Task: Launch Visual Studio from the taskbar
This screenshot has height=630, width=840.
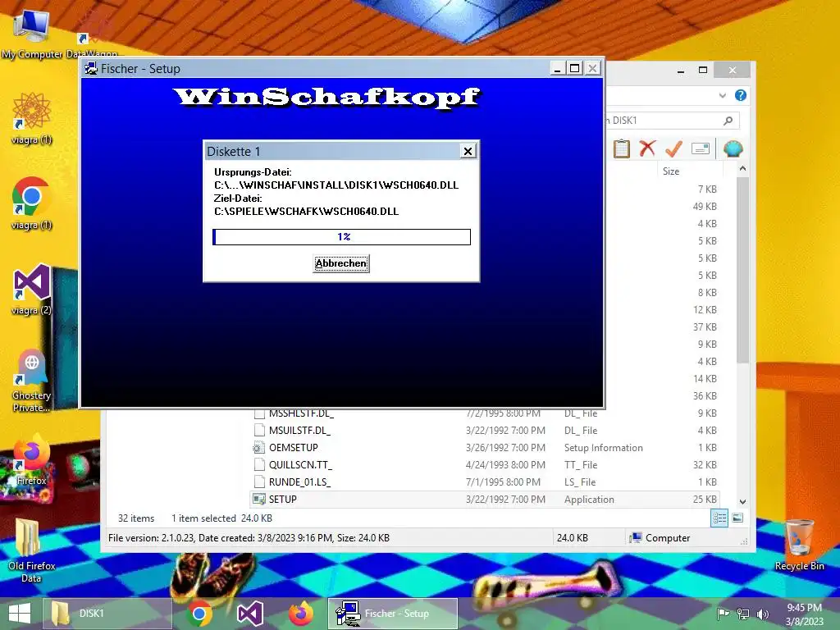Action: (x=249, y=614)
